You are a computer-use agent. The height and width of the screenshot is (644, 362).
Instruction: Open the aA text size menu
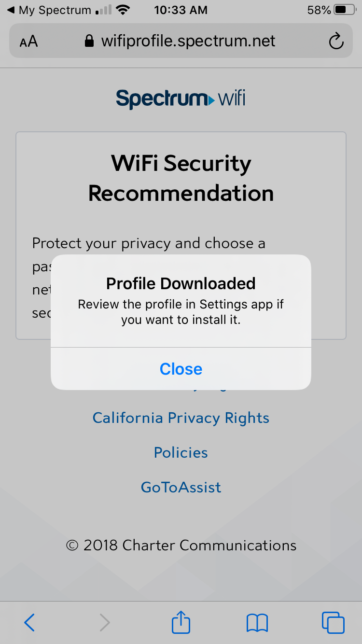coord(28,42)
